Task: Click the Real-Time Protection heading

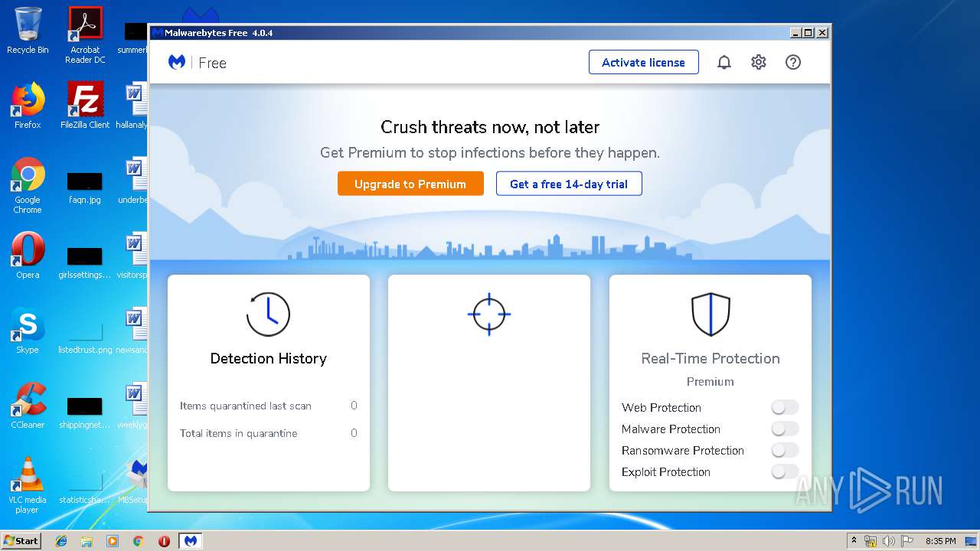Action: tap(710, 358)
